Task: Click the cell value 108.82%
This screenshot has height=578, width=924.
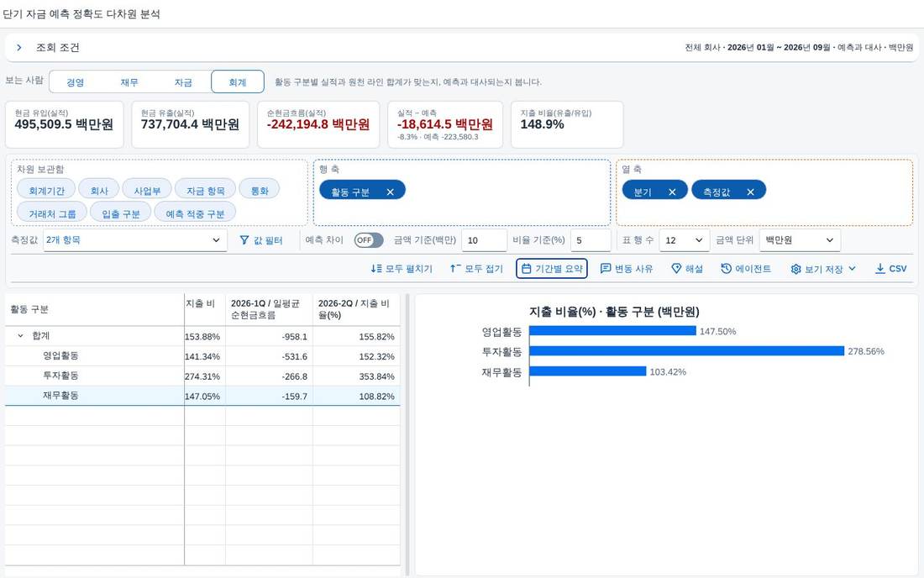Action: (376, 397)
